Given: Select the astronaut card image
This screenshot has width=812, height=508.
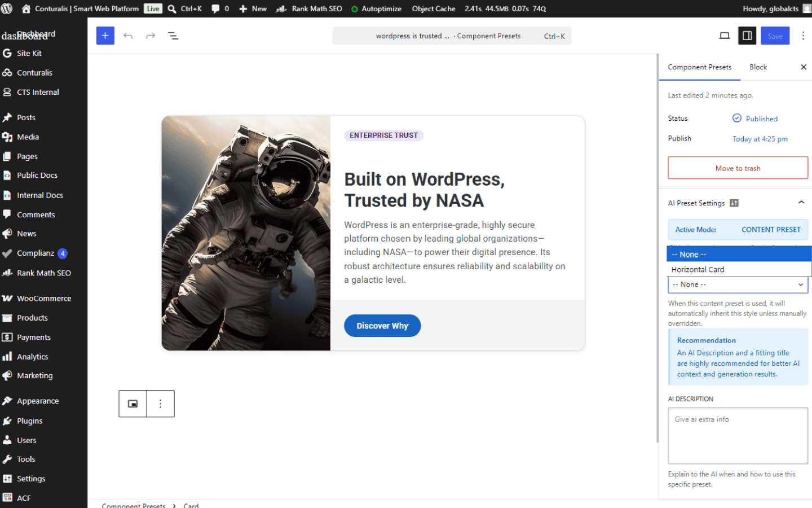Looking at the screenshot, I should 246,233.
